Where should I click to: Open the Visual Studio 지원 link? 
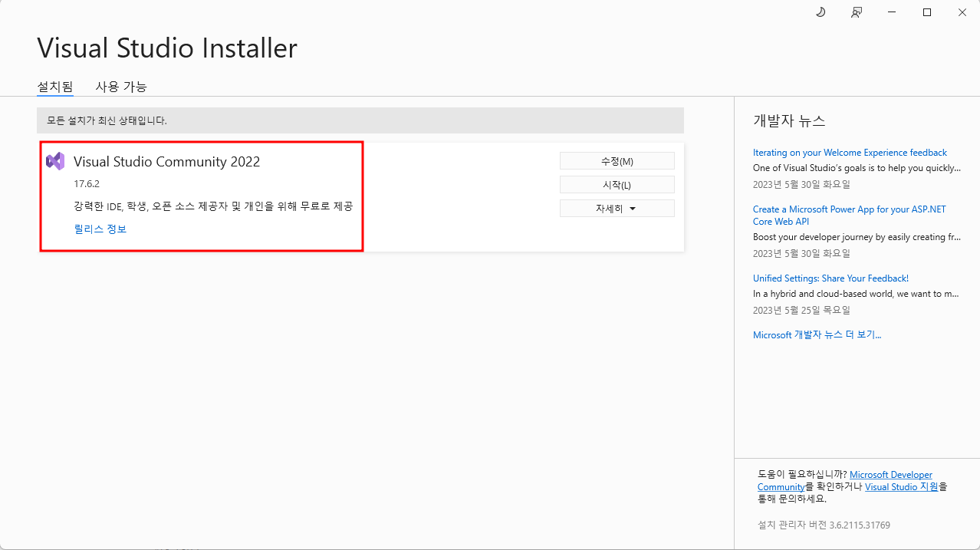(901, 486)
